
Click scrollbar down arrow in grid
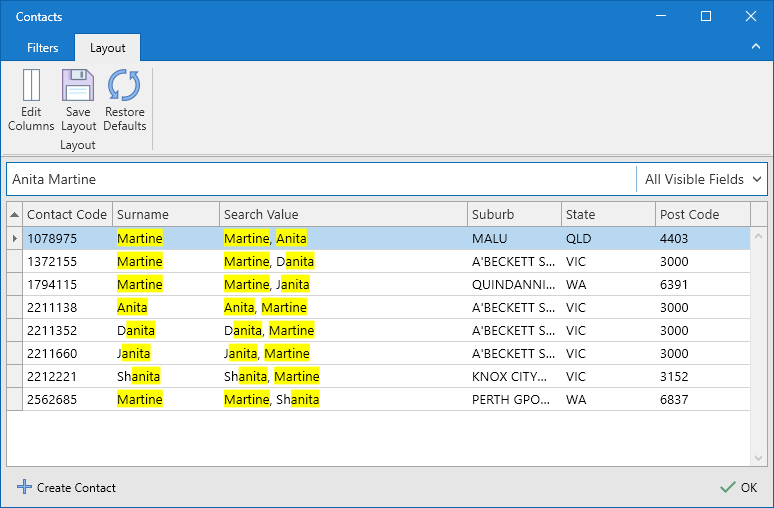(x=758, y=459)
